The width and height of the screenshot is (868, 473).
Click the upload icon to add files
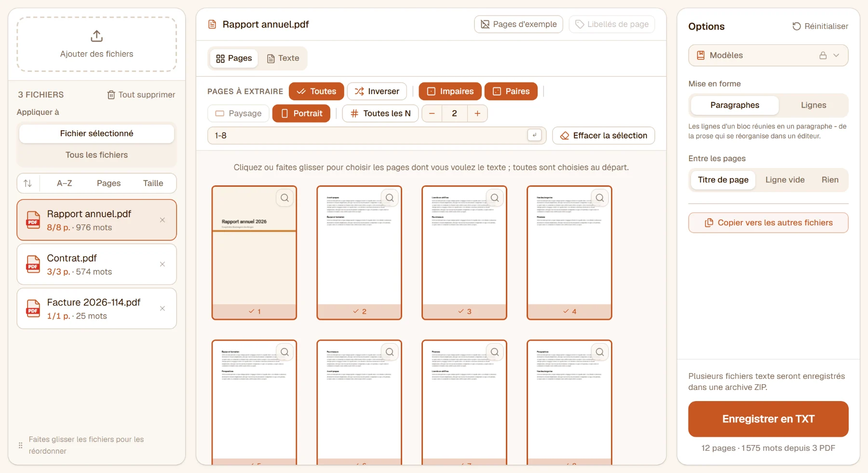[x=96, y=36]
